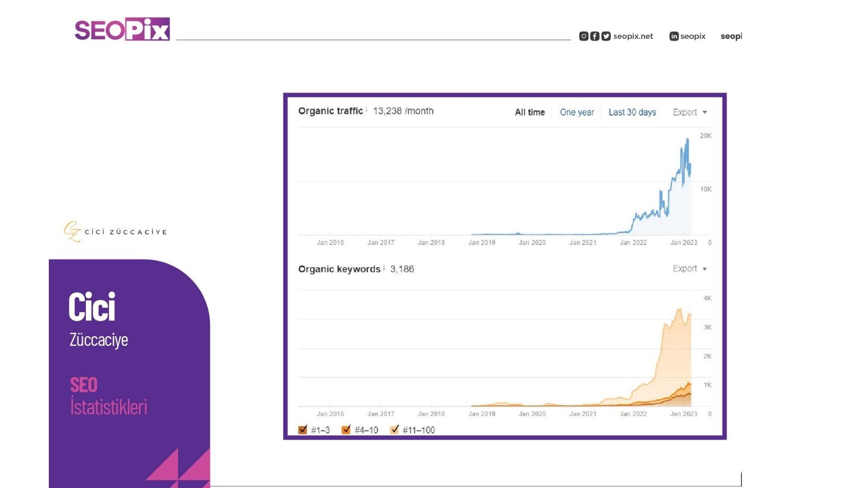The image size is (868, 488).
Task: Click the Jan 2022 label on traffic chart
Action: tap(633, 243)
